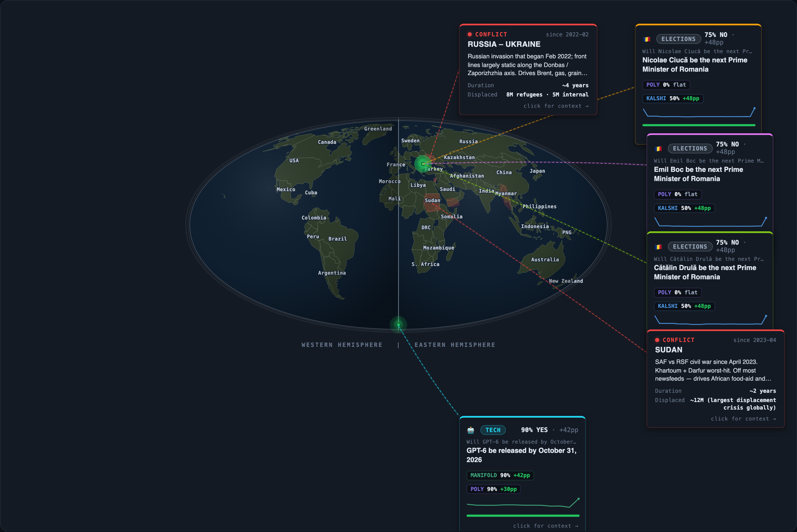The height and width of the screenshot is (532, 797).
Task: Click 'GPT-6 be released by October 31, 2026' title
Action: coord(521,455)
